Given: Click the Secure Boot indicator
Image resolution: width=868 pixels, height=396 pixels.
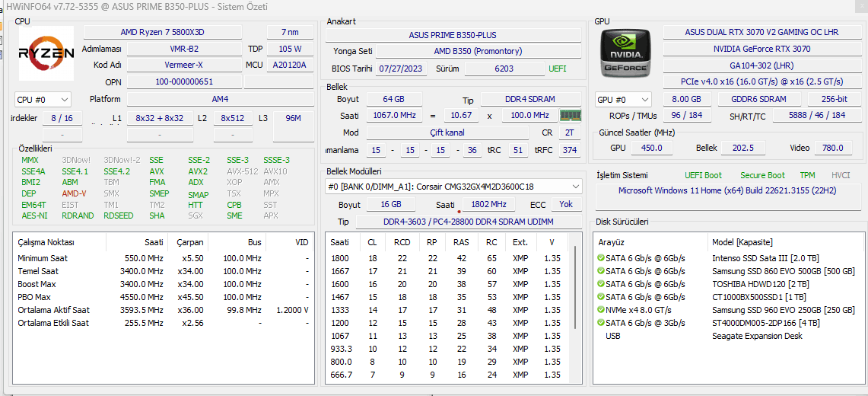Looking at the screenshot, I should click(762, 175).
